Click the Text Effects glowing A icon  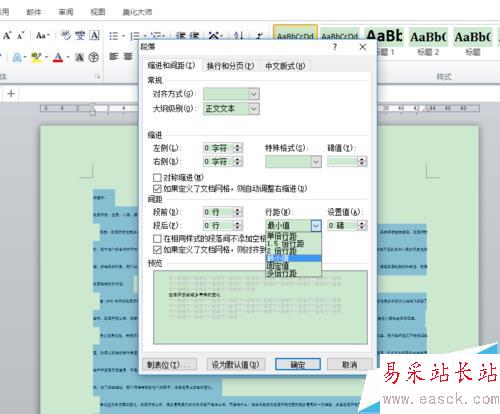[17, 58]
